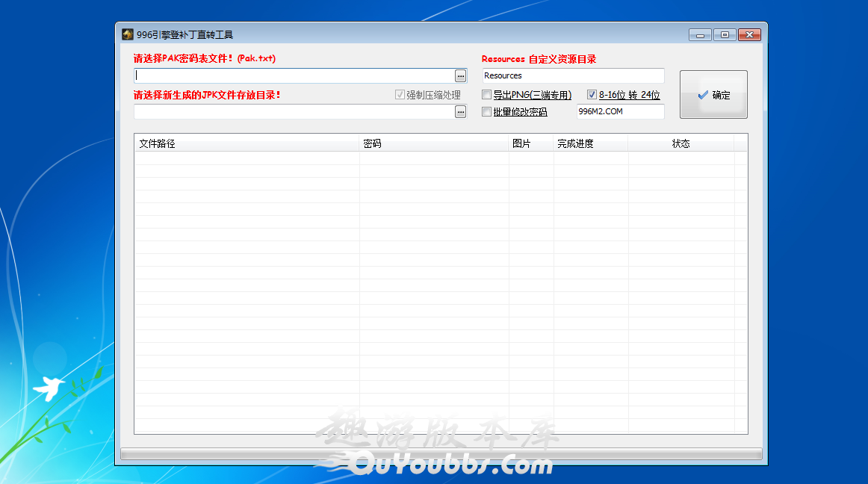Enable 批量修改密码 checkbox
This screenshot has width=868, height=484.
pos(487,112)
